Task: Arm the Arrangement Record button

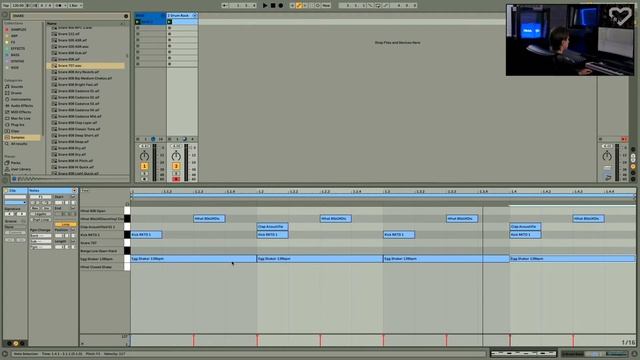Action: tap(281, 5)
